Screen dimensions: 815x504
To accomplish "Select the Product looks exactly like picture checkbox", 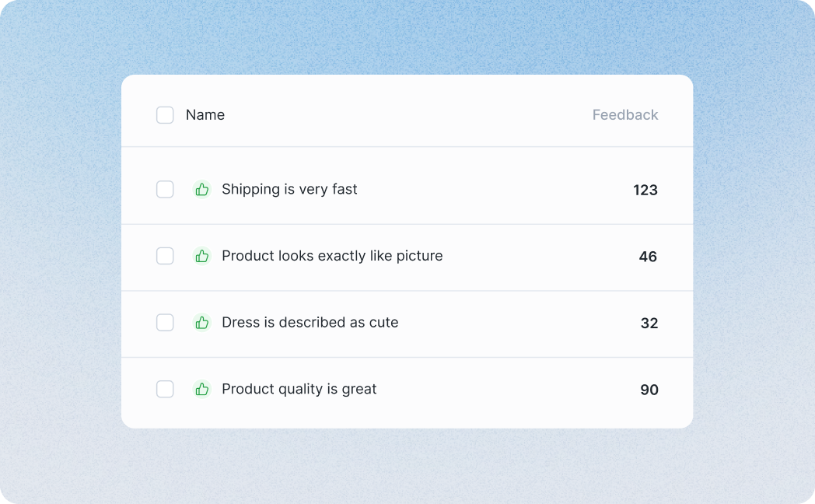I will tap(165, 256).
